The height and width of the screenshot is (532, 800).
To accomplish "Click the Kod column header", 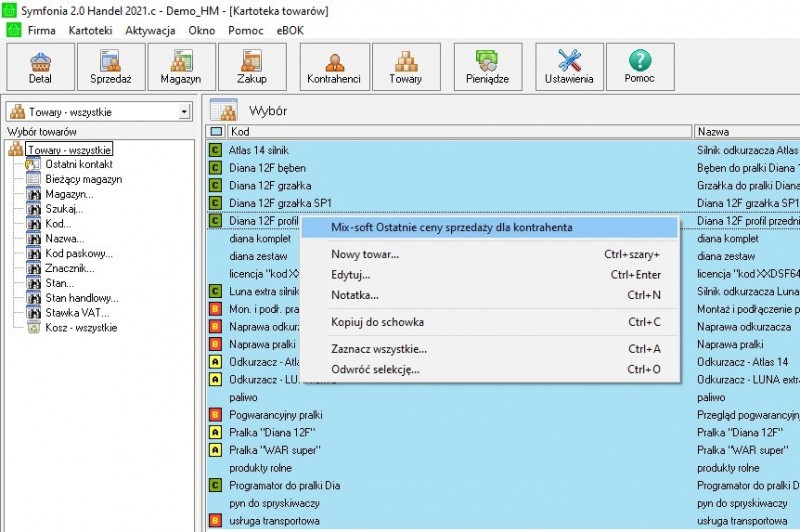I will [x=459, y=132].
